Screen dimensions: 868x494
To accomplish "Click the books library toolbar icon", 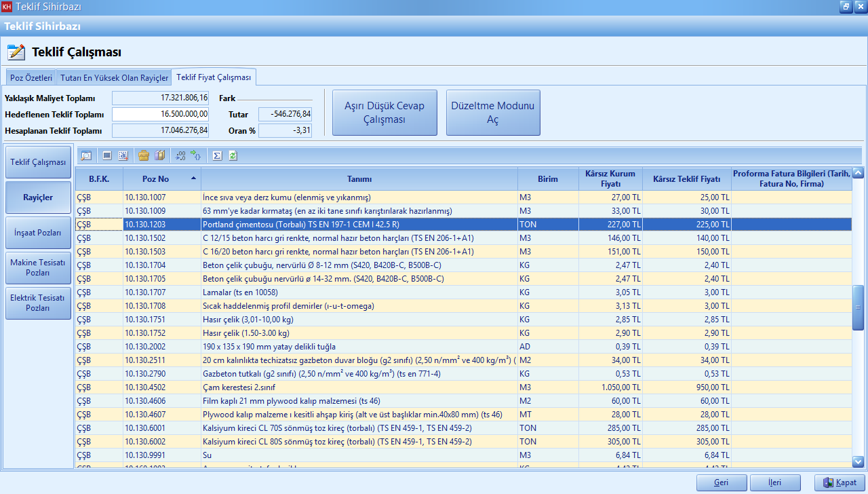I will [x=160, y=155].
